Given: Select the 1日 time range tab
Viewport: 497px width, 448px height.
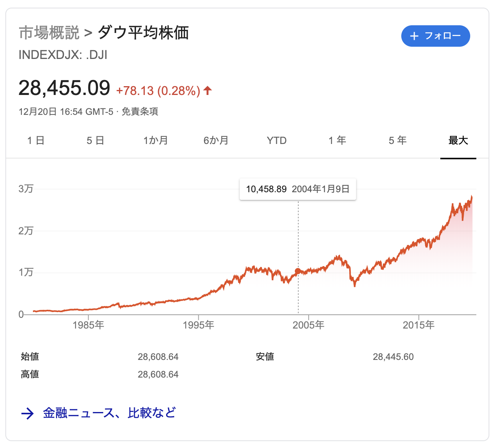Looking at the screenshot, I should 36,141.
